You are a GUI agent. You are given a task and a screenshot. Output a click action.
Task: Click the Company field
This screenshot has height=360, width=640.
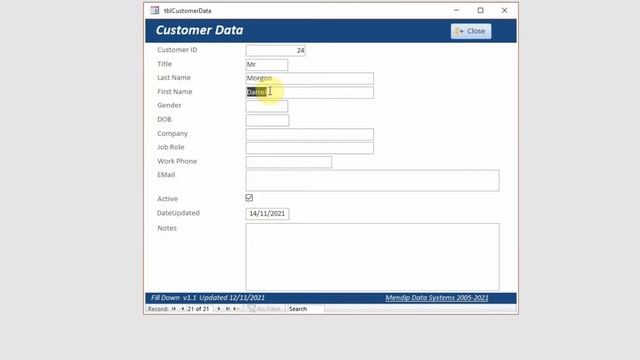[x=309, y=134]
